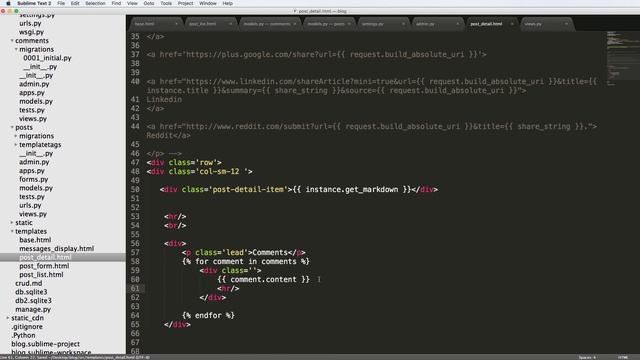640x360 pixels.
Task: Collapse the migrations folder under comments
Action: click(x=16, y=49)
